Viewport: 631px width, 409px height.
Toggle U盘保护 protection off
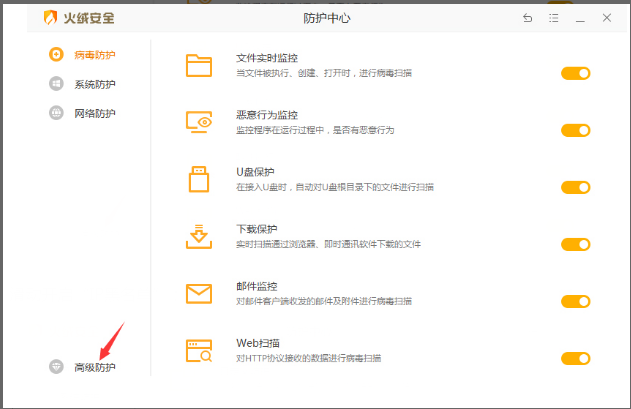click(576, 187)
